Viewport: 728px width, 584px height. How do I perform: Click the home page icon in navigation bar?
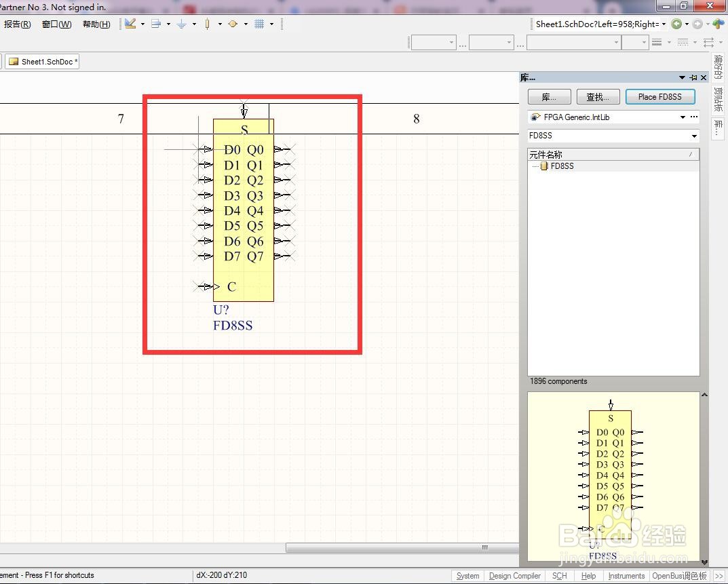(x=719, y=24)
